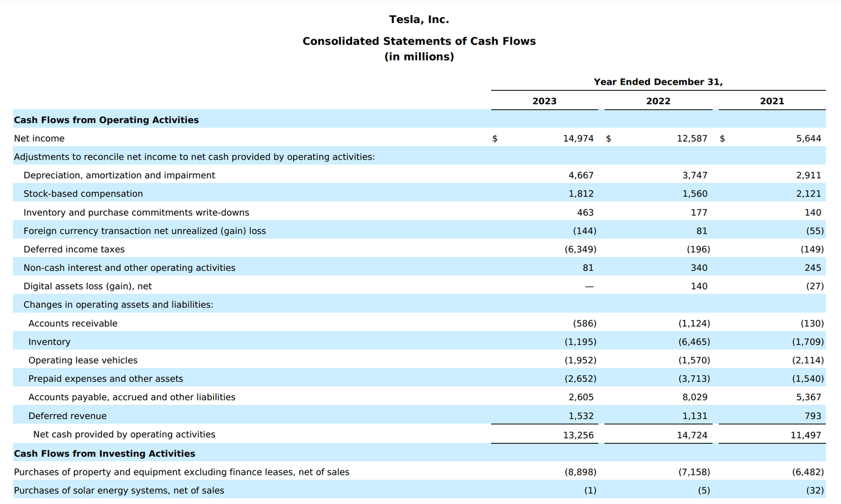This screenshot has height=504, width=841.
Task: Click 'Operating lease vehicles' label
Action: click(83, 360)
